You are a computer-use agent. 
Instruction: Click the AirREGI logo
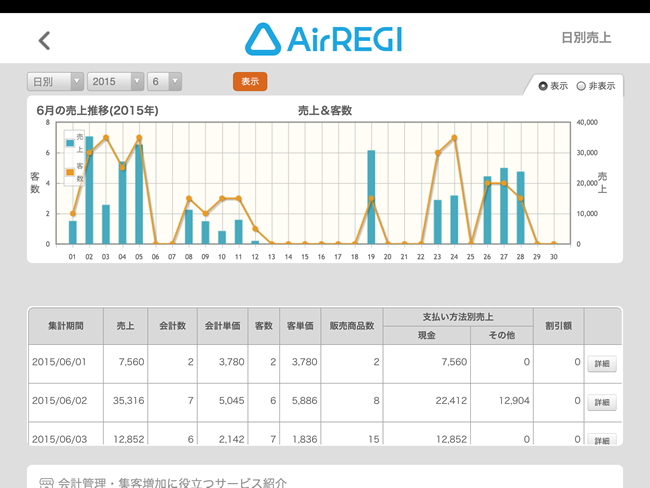click(324, 39)
